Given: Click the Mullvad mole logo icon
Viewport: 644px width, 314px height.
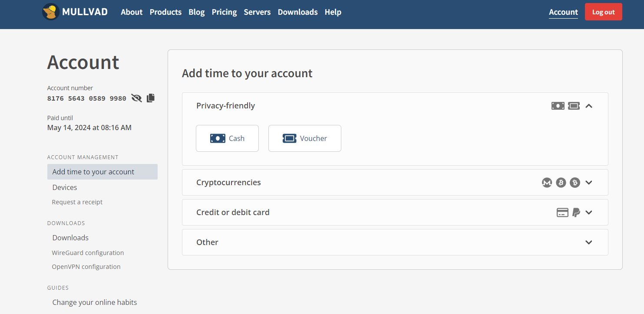Looking at the screenshot, I should 51,12.
